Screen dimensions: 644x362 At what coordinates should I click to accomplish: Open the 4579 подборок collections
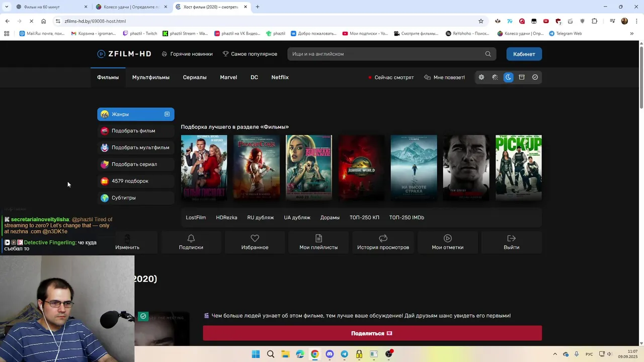pyautogui.click(x=136, y=181)
